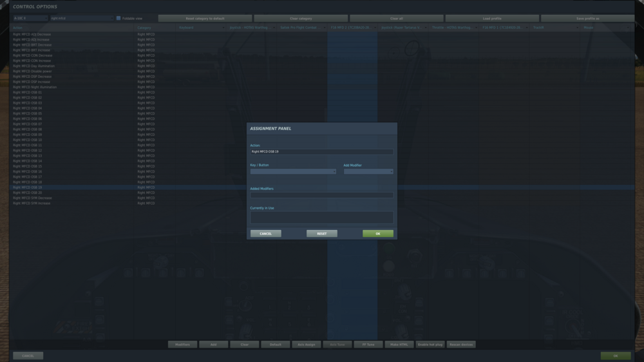
Task: Open the 'right mfcd' category dropdown
Action: click(x=81, y=18)
